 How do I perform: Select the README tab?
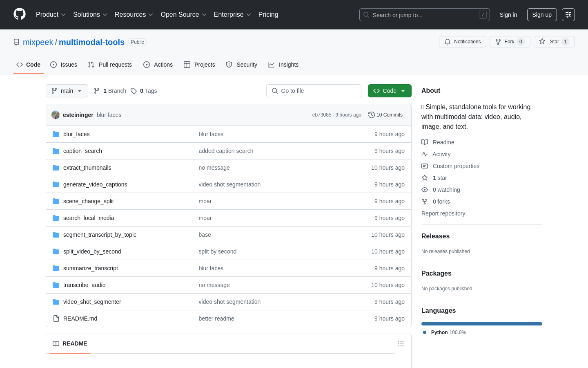(x=70, y=344)
